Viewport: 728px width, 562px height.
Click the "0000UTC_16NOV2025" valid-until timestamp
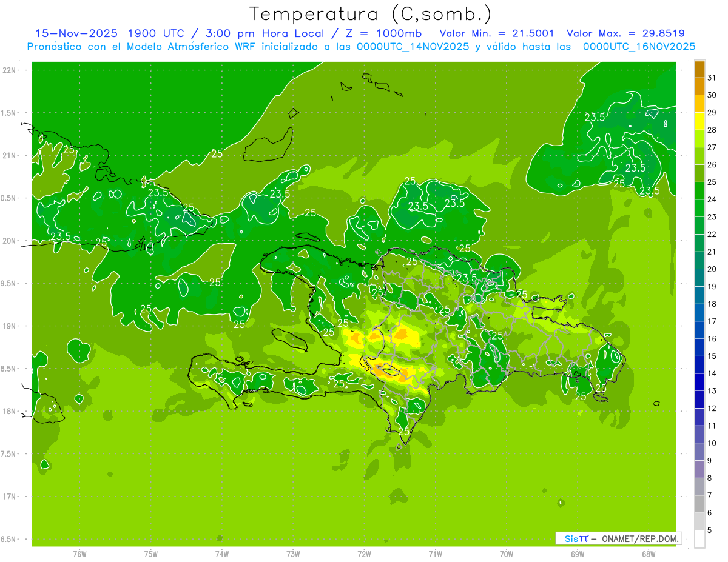click(639, 47)
